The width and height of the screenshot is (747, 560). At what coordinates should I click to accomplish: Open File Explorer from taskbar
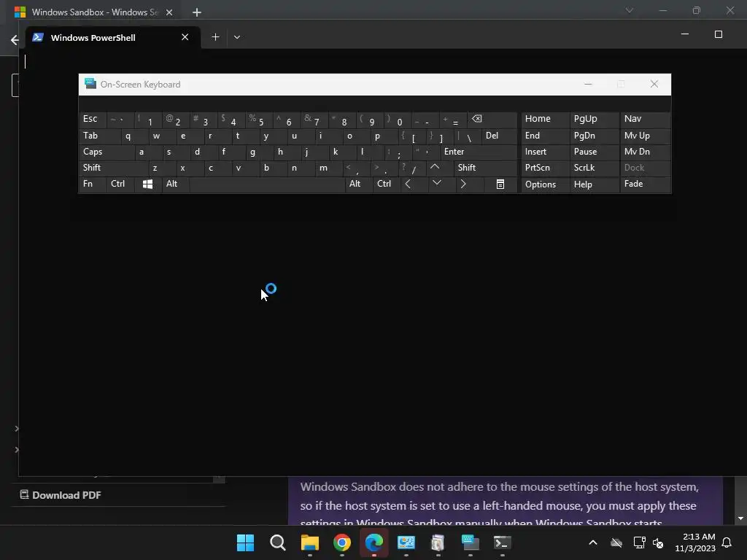coord(309,542)
